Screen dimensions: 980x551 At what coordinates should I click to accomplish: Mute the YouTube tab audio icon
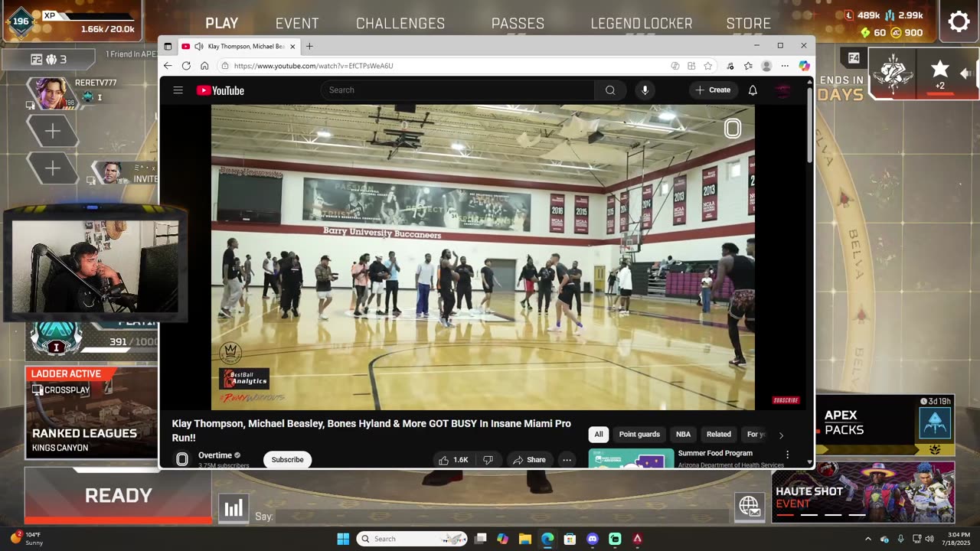[x=199, y=46]
